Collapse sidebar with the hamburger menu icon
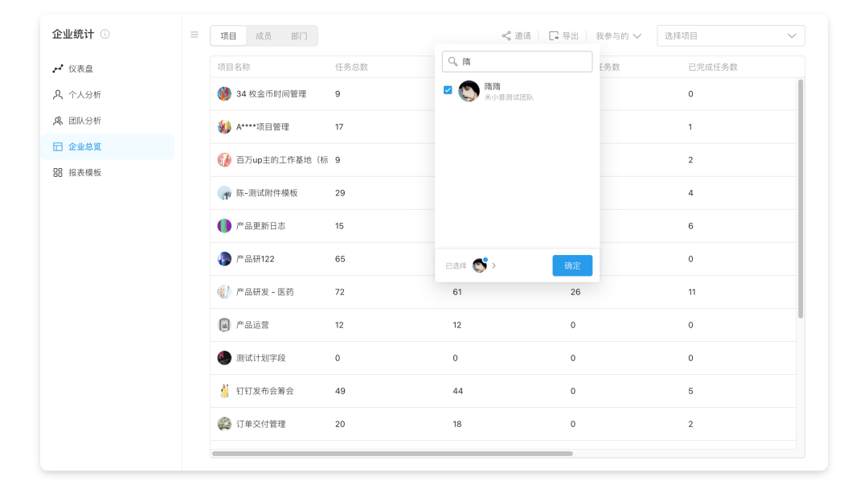This screenshot has height=489, width=868. pyautogui.click(x=194, y=35)
